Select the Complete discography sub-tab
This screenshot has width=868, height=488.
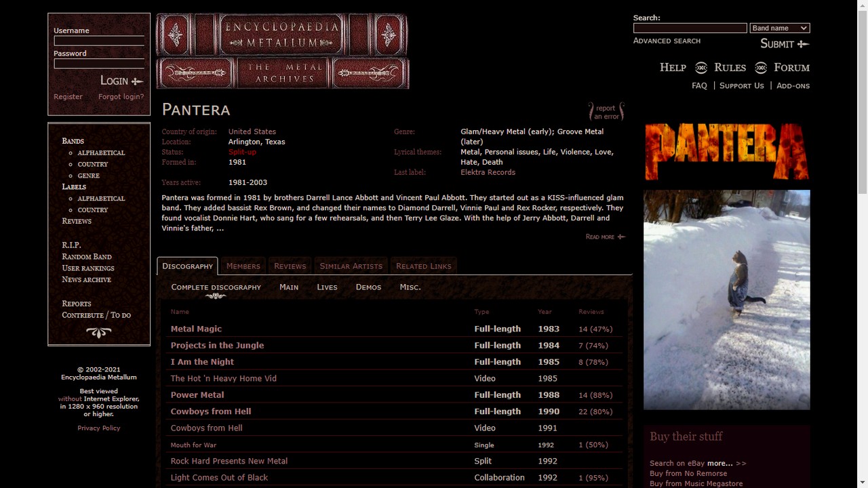[x=216, y=287]
